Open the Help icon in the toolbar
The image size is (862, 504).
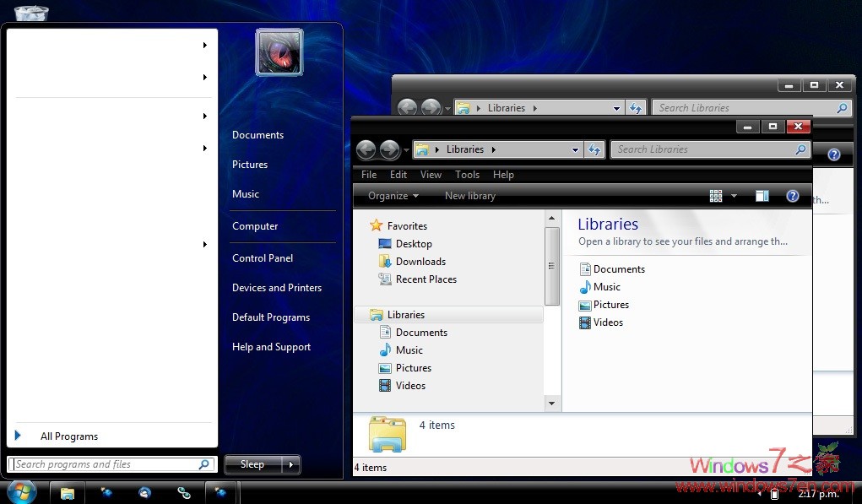coord(792,195)
